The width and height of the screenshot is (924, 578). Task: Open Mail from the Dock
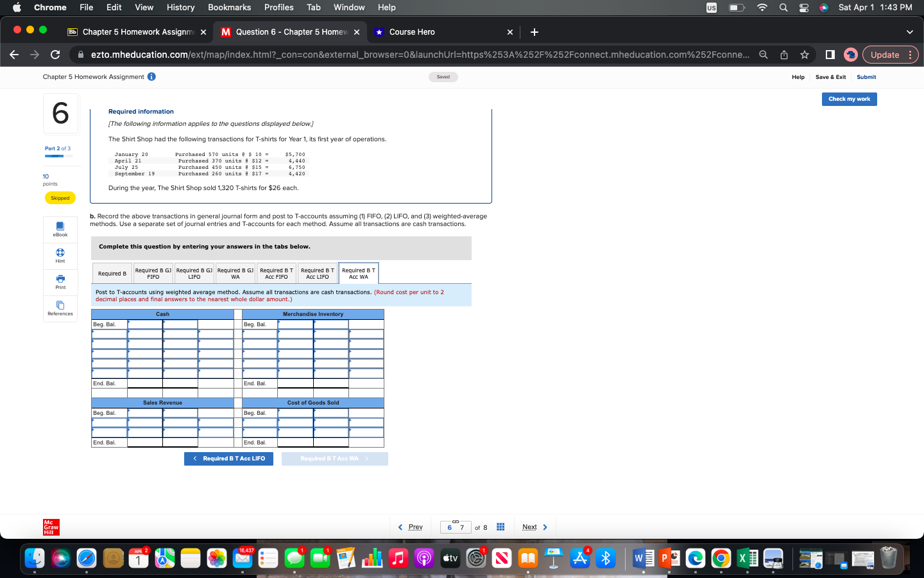click(x=243, y=558)
